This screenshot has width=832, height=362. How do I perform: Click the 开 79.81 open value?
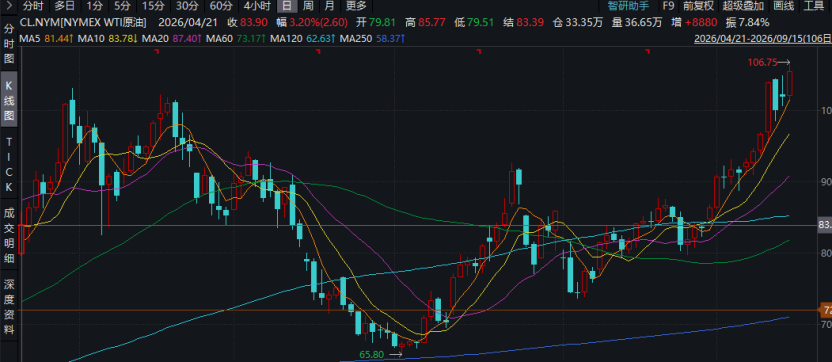(x=375, y=22)
